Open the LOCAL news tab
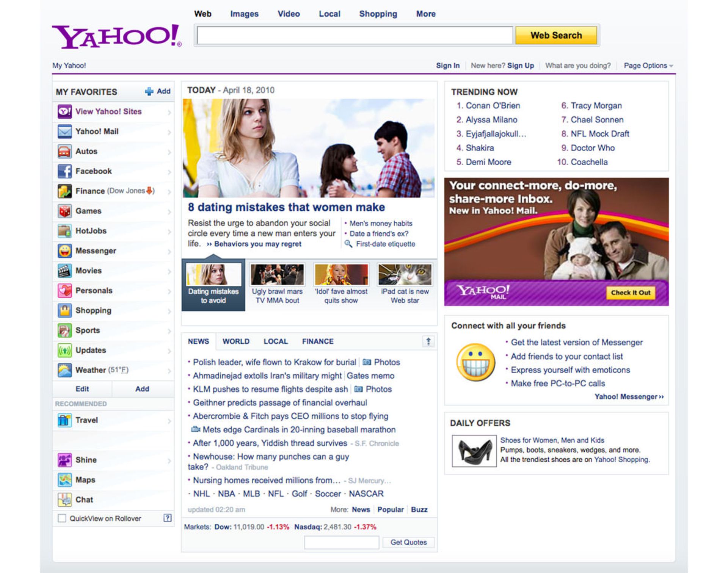 pyautogui.click(x=276, y=341)
